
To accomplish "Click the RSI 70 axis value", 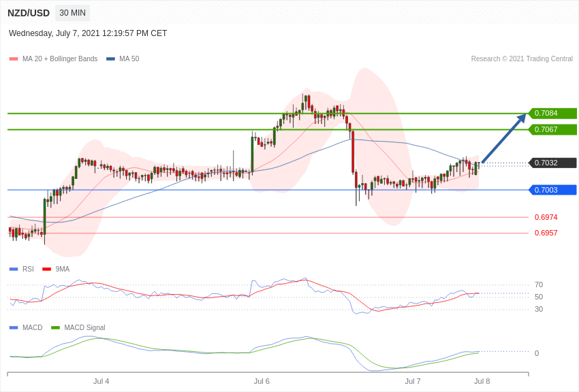I will 539,284.
